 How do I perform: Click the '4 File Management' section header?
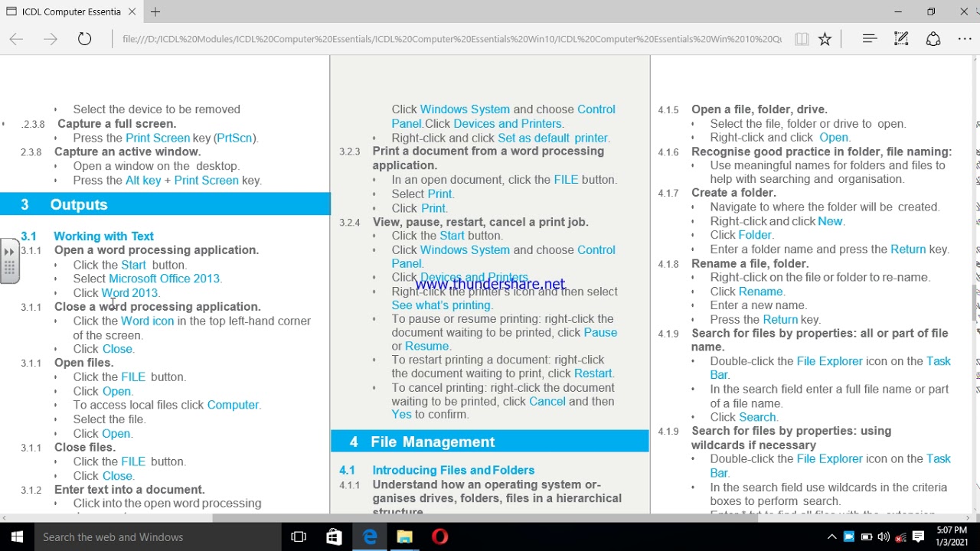click(489, 442)
